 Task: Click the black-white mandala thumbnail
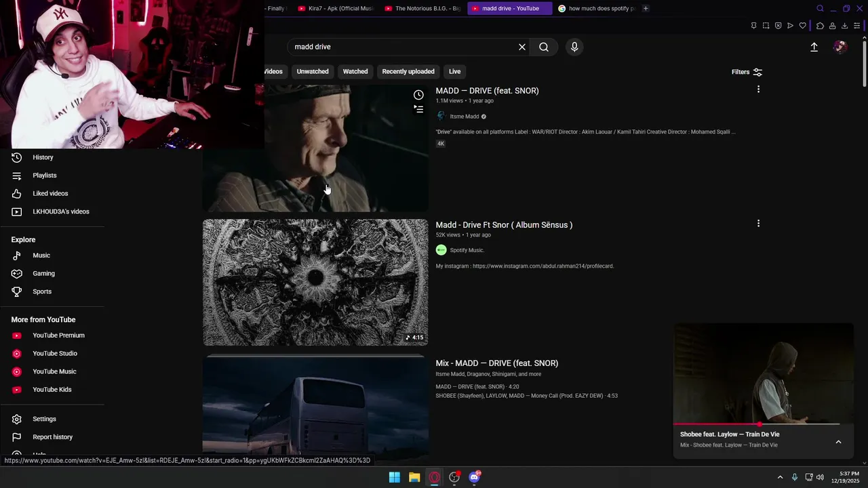315,282
